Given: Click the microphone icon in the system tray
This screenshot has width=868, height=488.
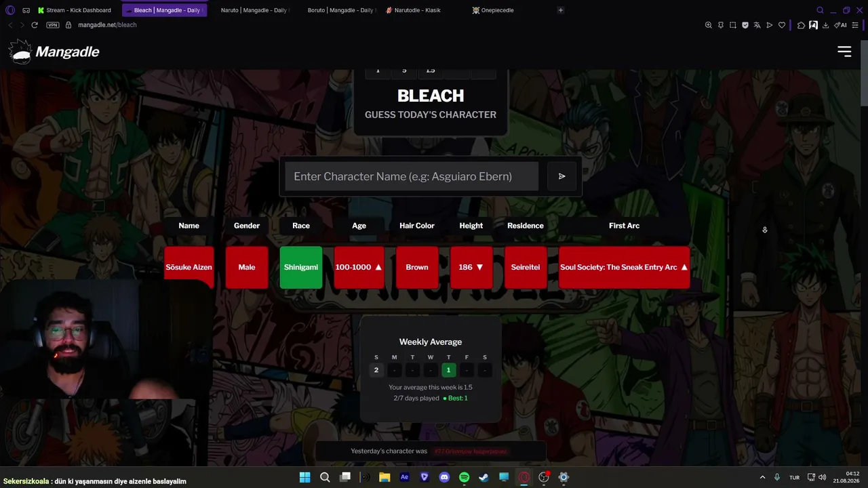Looking at the screenshot, I should coord(777,477).
